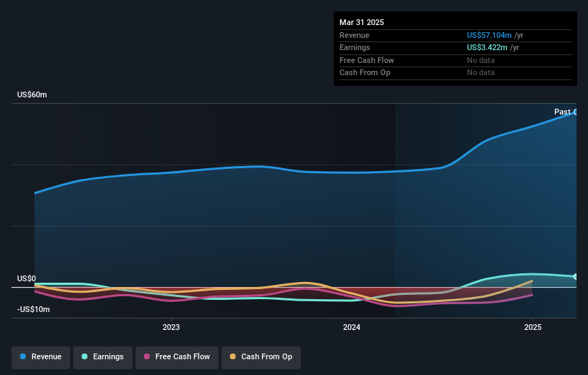The width and height of the screenshot is (588, 375).
Task: Select the revenue data point marker at Mar 2025
Action: coord(576,112)
